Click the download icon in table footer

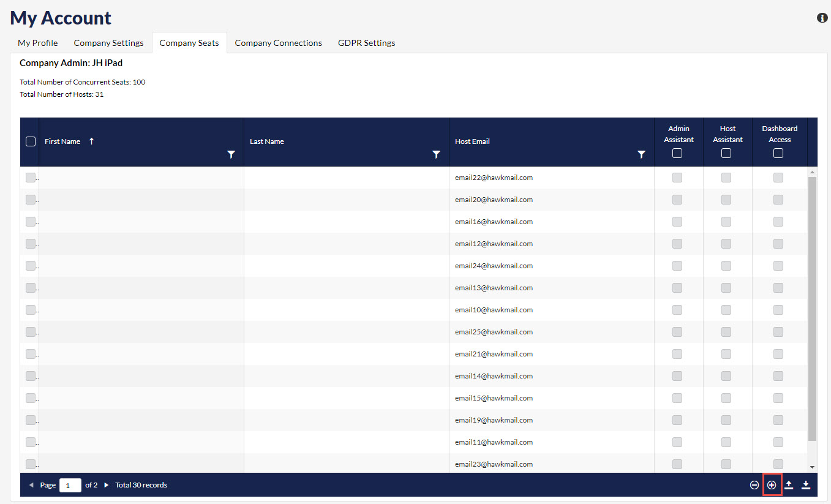tap(806, 485)
